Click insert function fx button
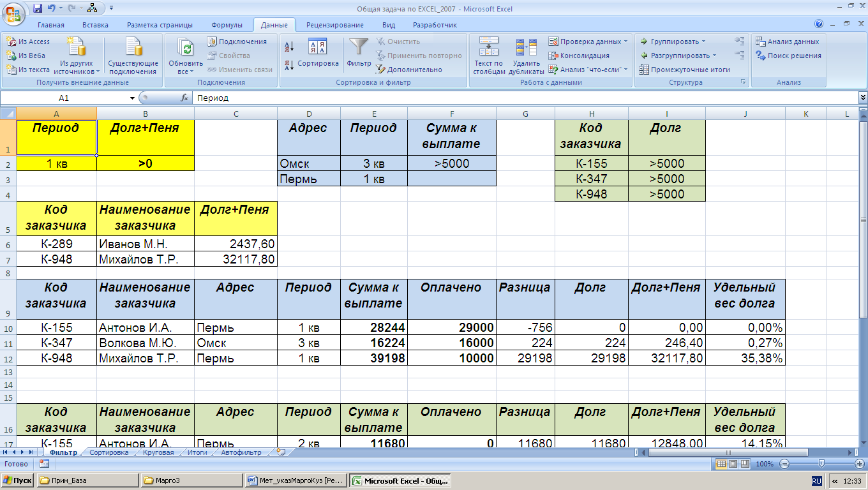868x490 pixels. (184, 98)
